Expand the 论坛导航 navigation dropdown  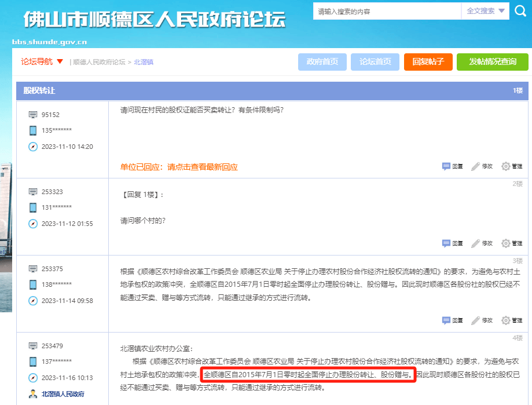pyautogui.click(x=42, y=61)
